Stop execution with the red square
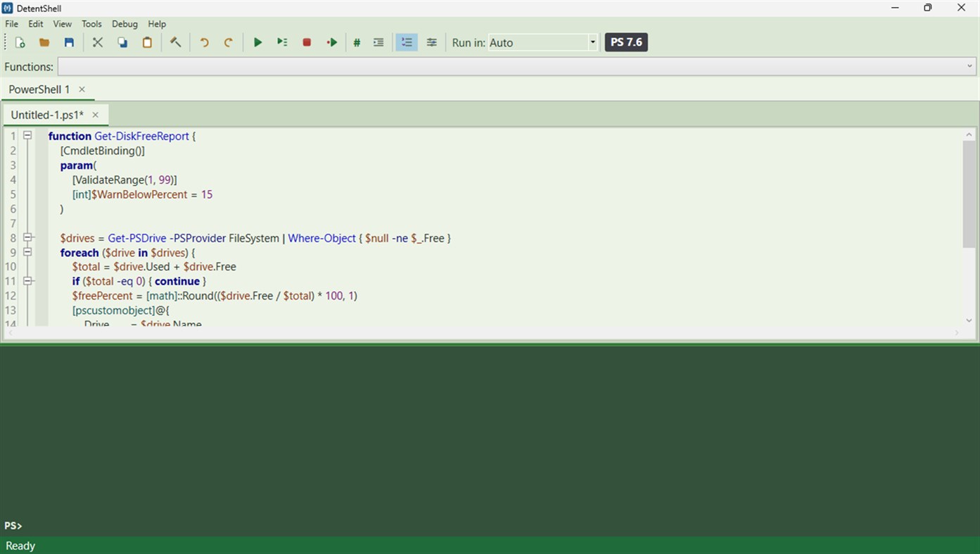Image resolution: width=980 pixels, height=554 pixels. click(x=307, y=42)
